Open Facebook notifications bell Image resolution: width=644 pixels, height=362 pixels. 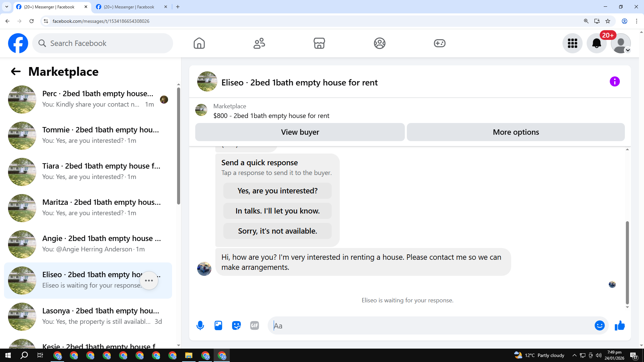[x=596, y=43]
